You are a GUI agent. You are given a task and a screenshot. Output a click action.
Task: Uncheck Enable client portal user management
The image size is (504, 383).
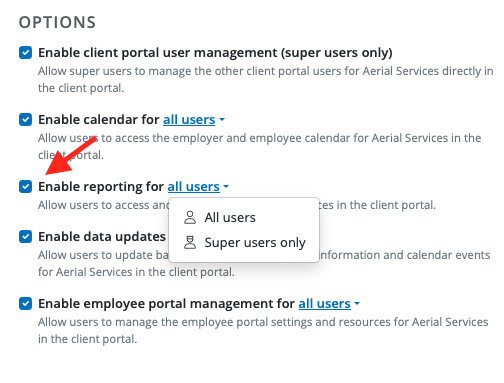point(25,53)
